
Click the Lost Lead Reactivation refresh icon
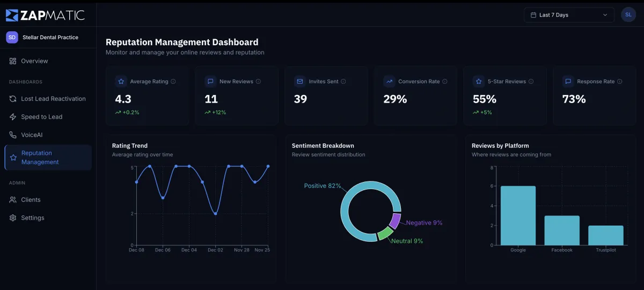pyautogui.click(x=13, y=99)
